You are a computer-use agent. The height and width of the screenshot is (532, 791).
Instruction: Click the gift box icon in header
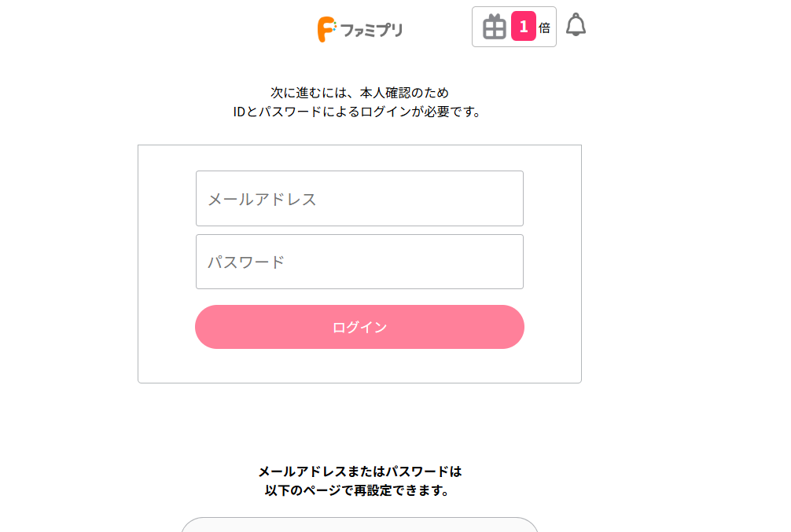click(494, 28)
